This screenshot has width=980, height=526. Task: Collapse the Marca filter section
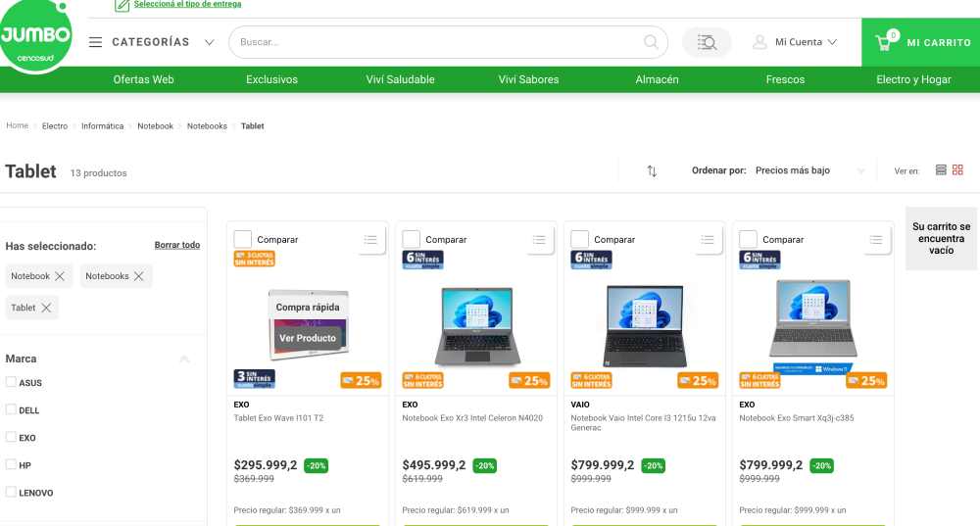[x=184, y=359]
